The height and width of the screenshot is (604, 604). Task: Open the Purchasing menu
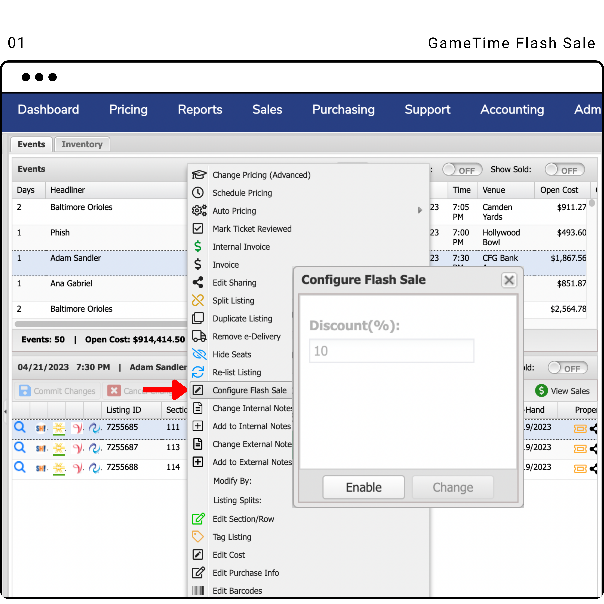click(343, 110)
